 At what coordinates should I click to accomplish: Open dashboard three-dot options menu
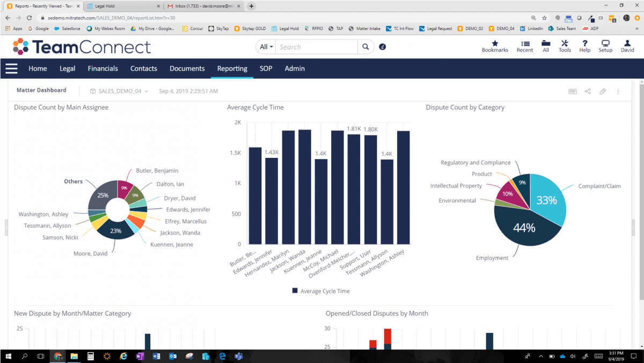(618, 91)
